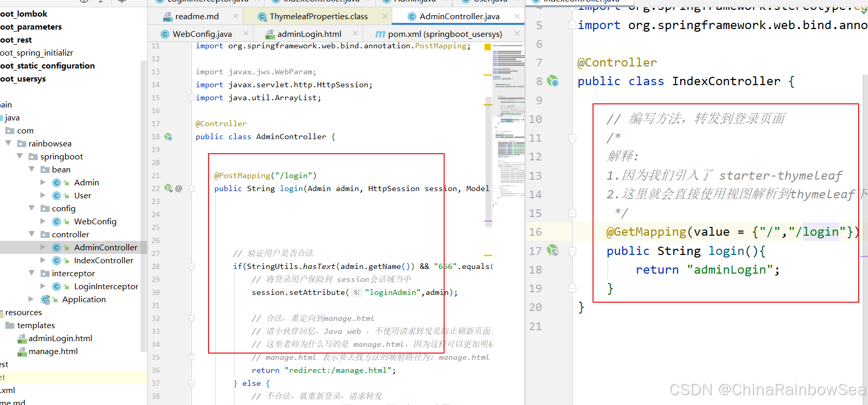Collapse the comment block fold in IndexController
Image resolution: width=868 pixels, height=405 pixels.
pyautogui.click(x=572, y=139)
